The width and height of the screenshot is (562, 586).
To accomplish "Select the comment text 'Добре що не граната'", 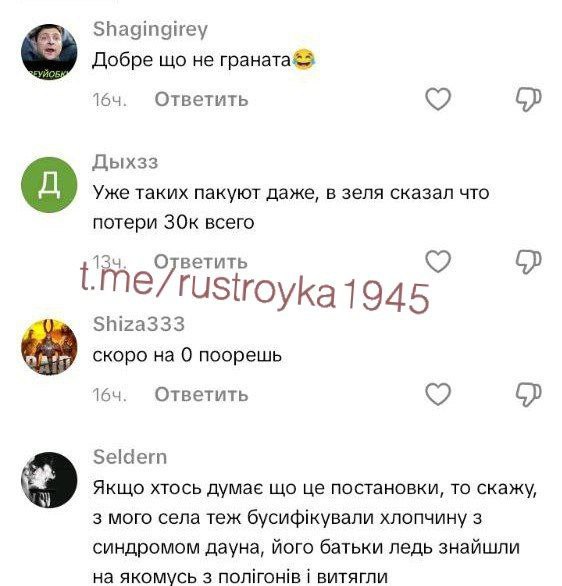I will tap(191, 60).
